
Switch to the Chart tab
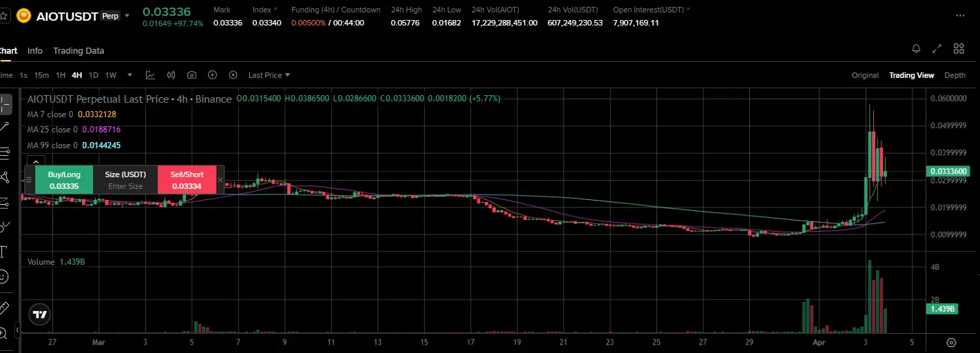pyautogui.click(x=8, y=51)
